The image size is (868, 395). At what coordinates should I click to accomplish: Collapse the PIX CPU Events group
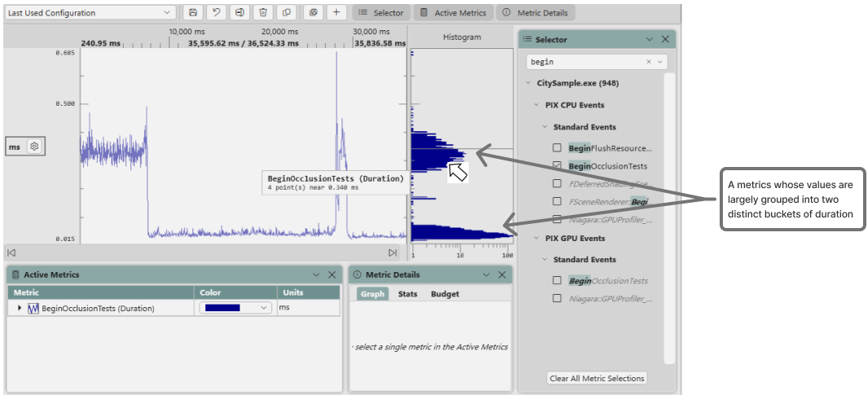click(x=536, y=104)
